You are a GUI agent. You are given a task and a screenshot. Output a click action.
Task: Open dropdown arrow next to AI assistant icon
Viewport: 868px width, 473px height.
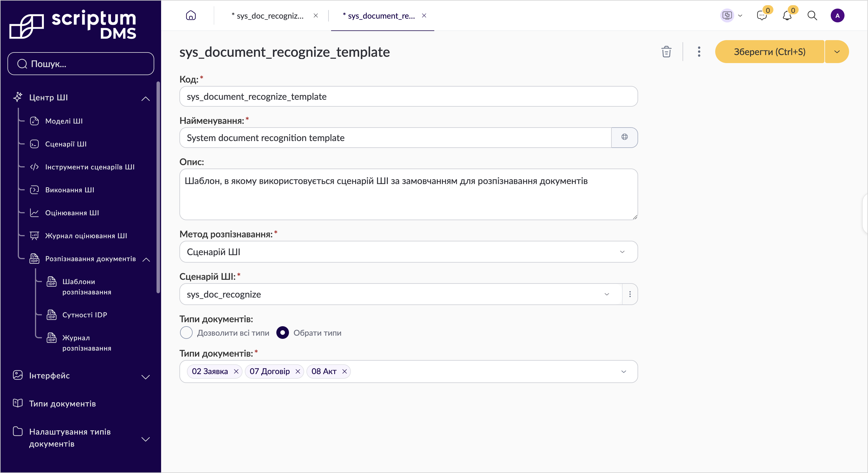(740, 15)
